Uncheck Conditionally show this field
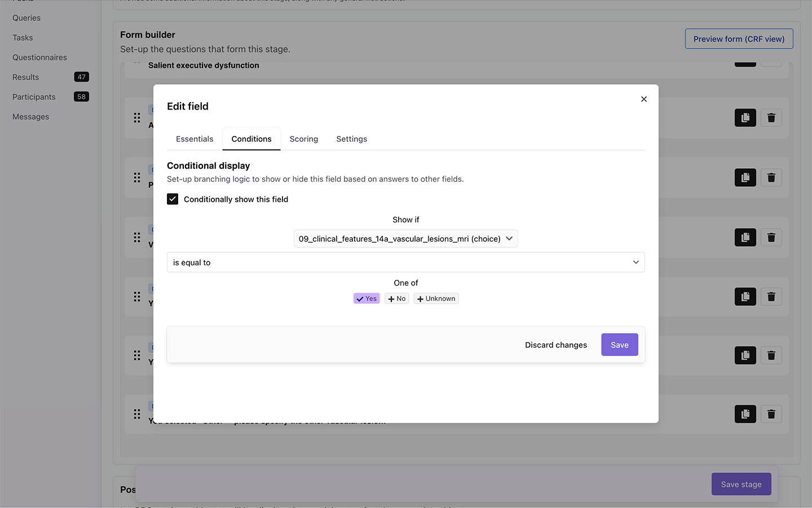812x508 pixels. coord(173,199)
